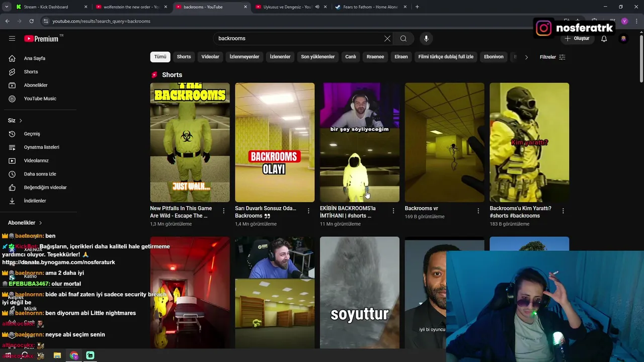The height and width of the screenshot is (362, 644).
Task: Open the YouTube hamburger guide menu
Action: click(12, 38)
